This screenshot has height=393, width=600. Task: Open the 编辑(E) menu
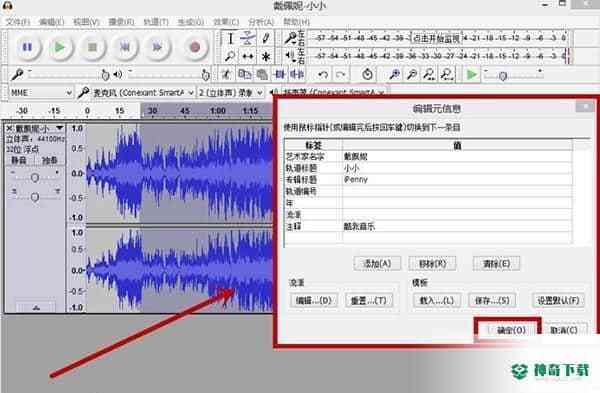(52, 22)
